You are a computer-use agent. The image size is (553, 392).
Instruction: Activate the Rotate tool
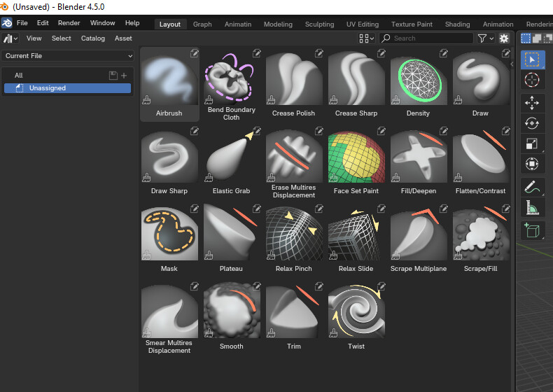tap(533, 123)
